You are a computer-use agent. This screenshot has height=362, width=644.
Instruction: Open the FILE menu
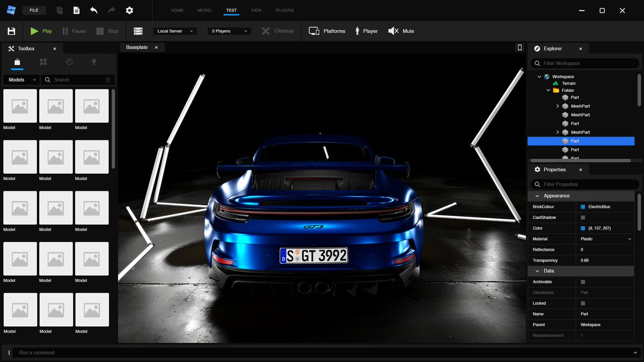tap(34, 10)
